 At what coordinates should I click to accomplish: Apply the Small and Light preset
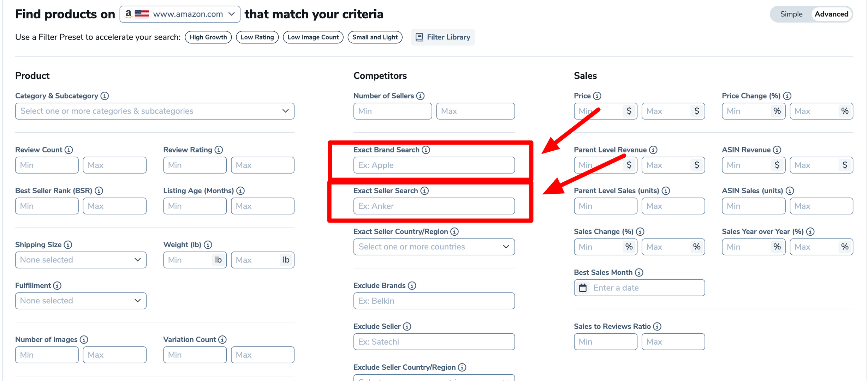point(375,37)
